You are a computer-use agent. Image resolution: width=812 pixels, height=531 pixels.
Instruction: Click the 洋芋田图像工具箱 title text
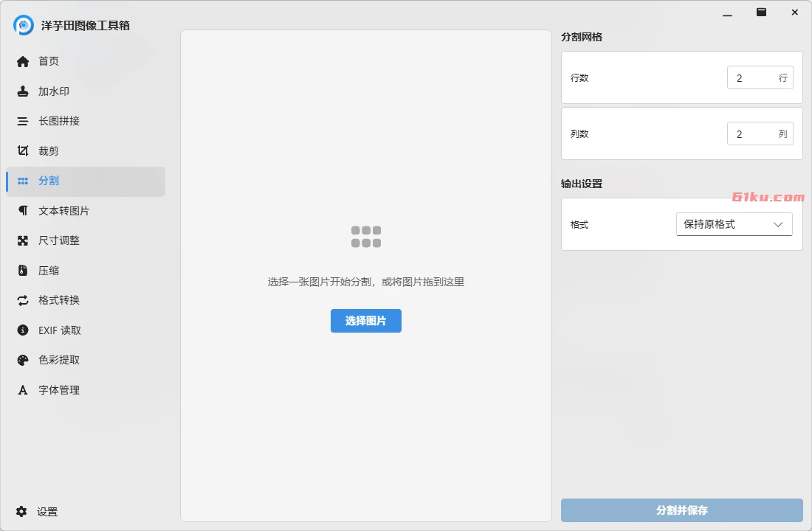tap(86, 25)
